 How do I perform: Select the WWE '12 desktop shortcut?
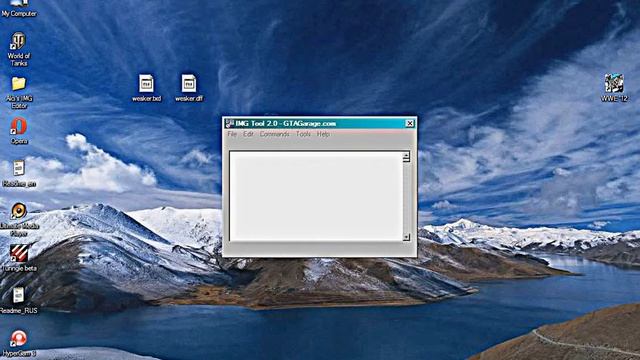point(614,88)
